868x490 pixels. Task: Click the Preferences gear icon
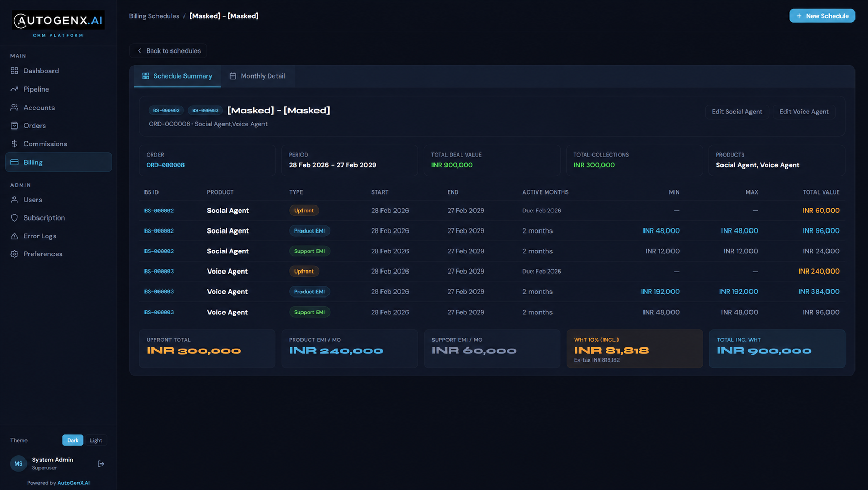pos(15,254)
